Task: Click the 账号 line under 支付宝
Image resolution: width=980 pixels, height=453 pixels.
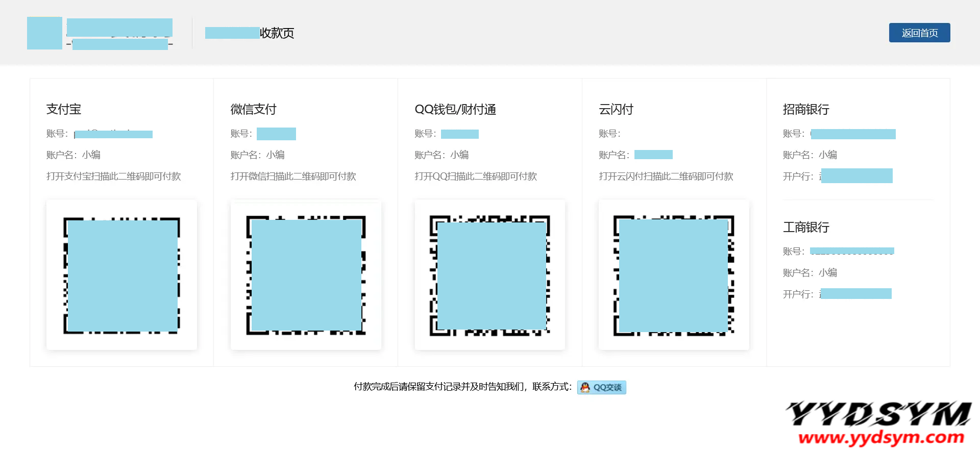Action: coord(100,134)
